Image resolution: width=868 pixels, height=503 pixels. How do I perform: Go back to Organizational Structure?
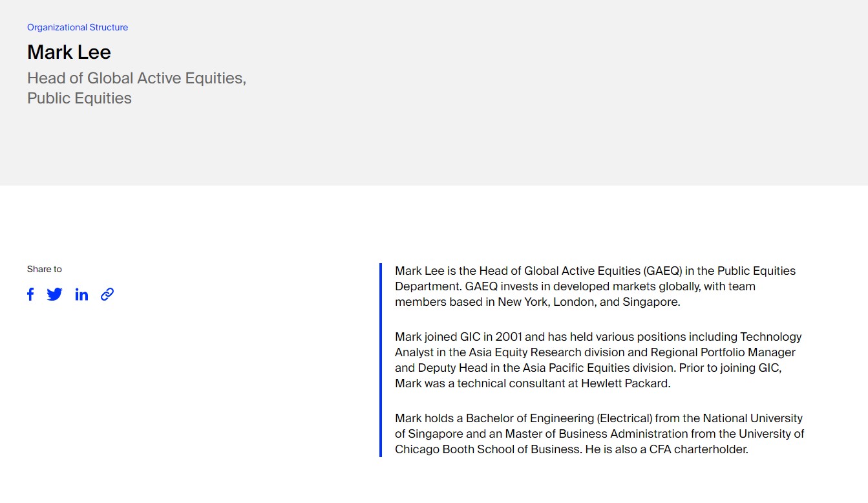[x=78, y=27]
